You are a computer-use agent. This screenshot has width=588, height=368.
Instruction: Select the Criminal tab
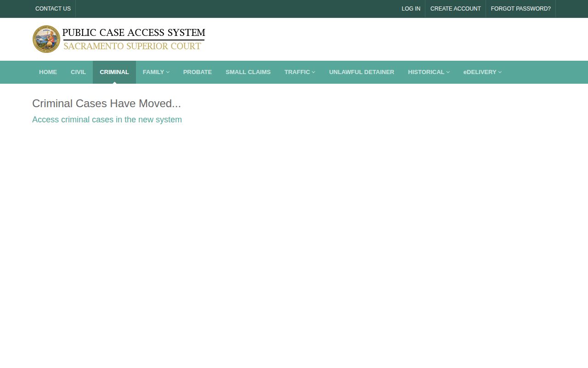[114, 72]
